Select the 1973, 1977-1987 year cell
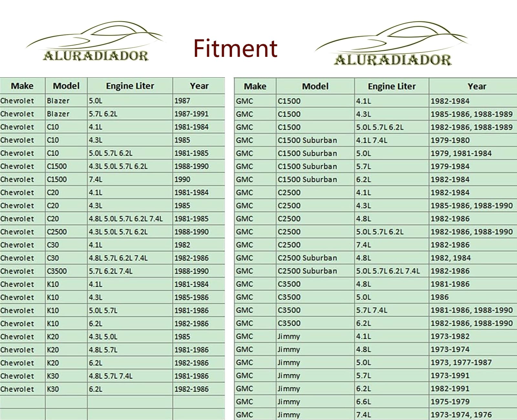This screenshot has width=517, height=420. (x=461, y=362)
